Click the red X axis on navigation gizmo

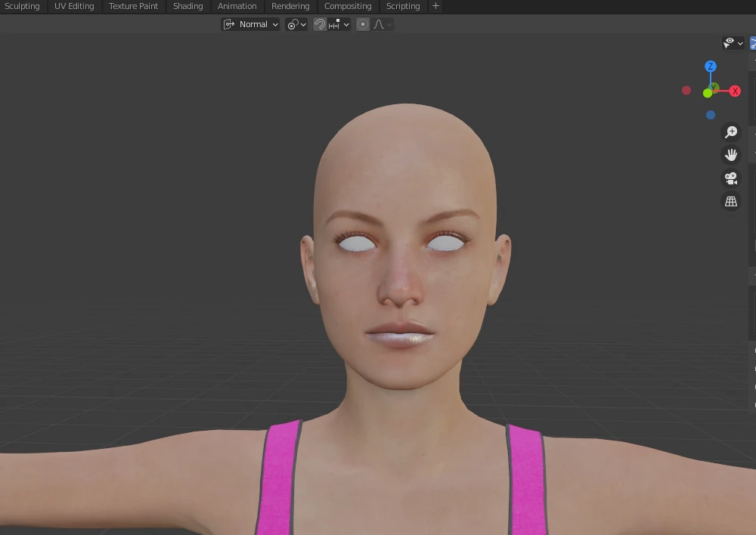pos(735,91)
